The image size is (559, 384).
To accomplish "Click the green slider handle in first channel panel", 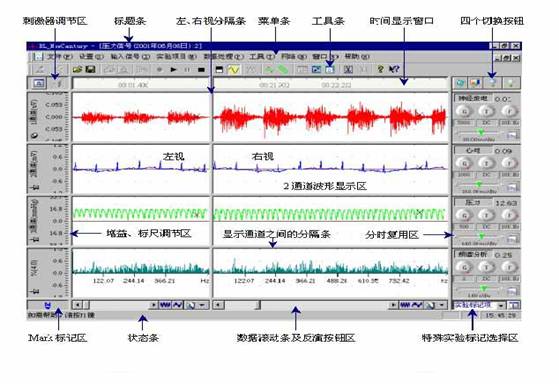I will 481,133.
